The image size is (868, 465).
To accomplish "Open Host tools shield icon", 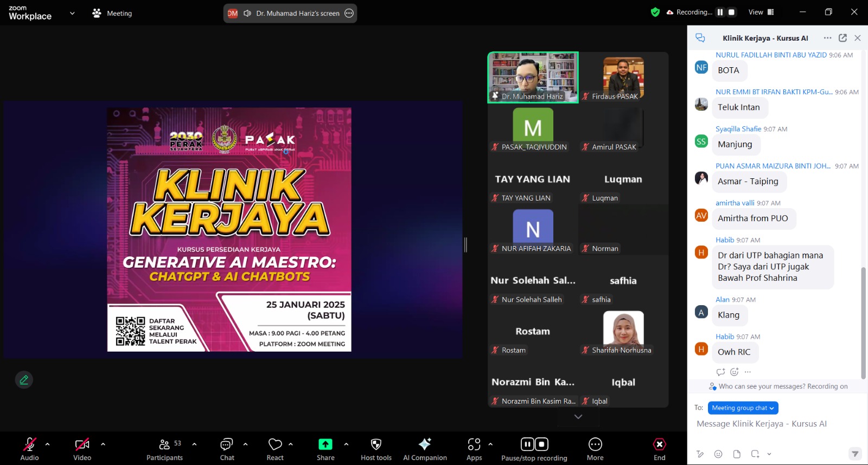I will tap(375, 444).
